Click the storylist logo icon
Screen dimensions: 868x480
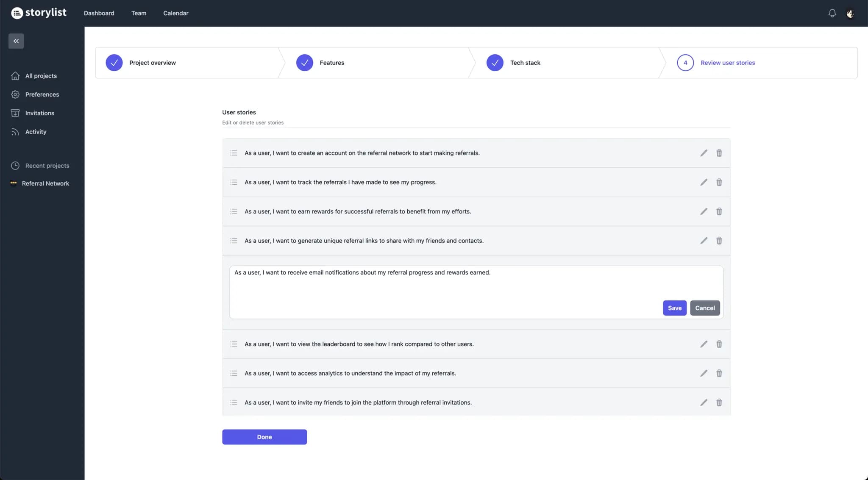coord(16,13)
